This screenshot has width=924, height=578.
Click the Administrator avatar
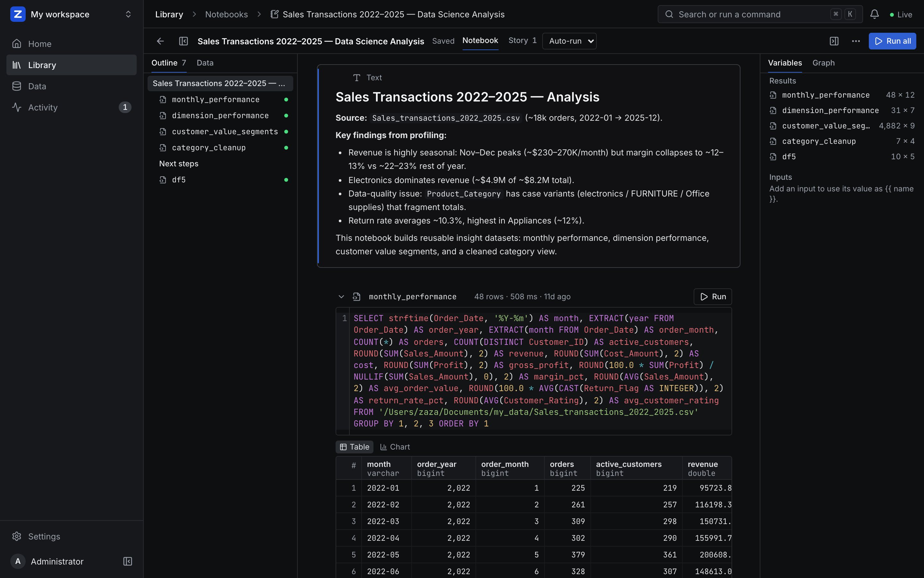click(18, 561)
